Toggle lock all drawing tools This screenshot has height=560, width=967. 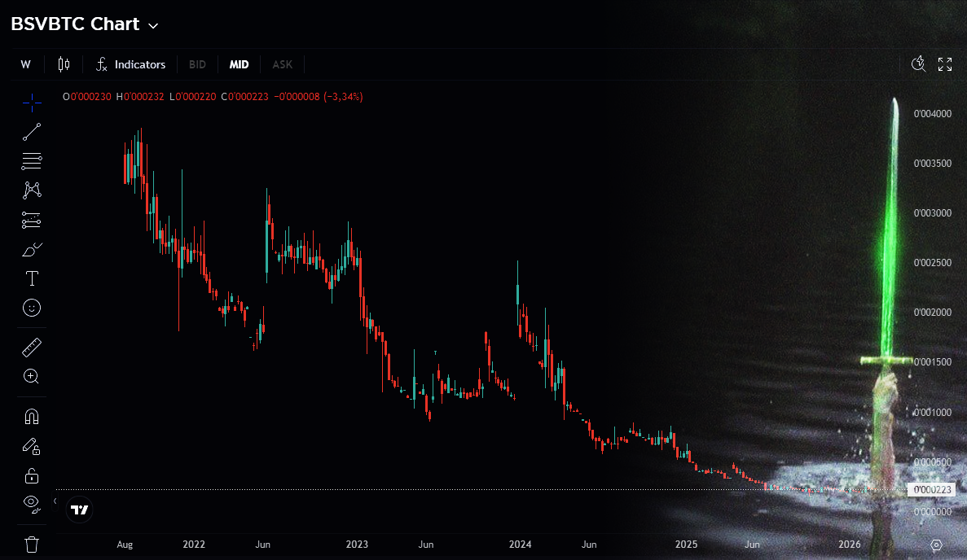coord(32,476)
